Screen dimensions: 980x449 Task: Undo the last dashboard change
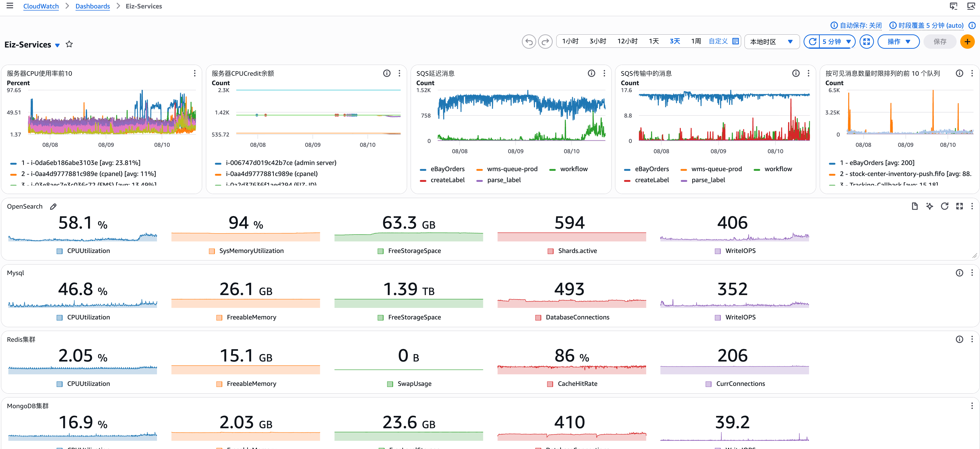pyautogui.click(x=529, y=42)
